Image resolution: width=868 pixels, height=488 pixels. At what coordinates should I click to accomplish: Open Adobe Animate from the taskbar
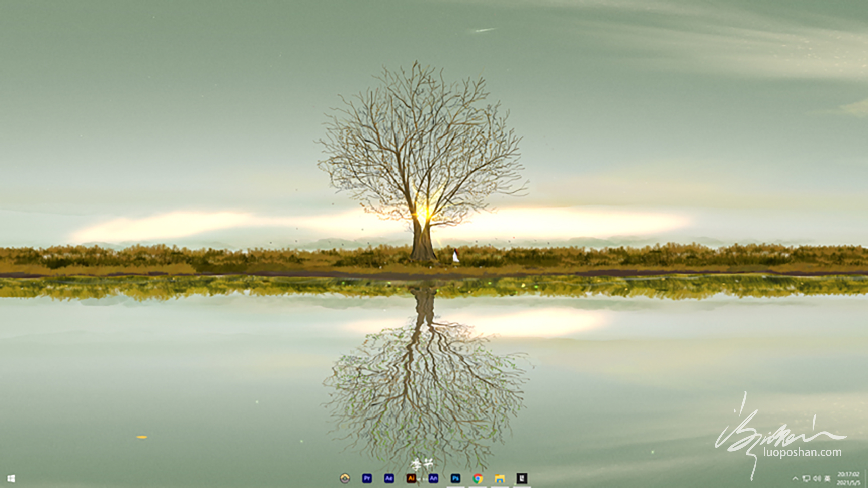433,478
